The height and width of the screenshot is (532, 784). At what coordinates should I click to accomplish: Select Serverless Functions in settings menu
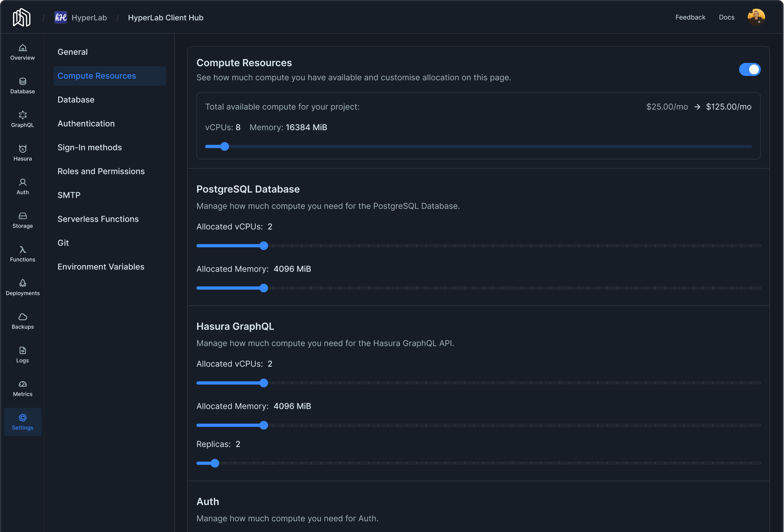98,219
